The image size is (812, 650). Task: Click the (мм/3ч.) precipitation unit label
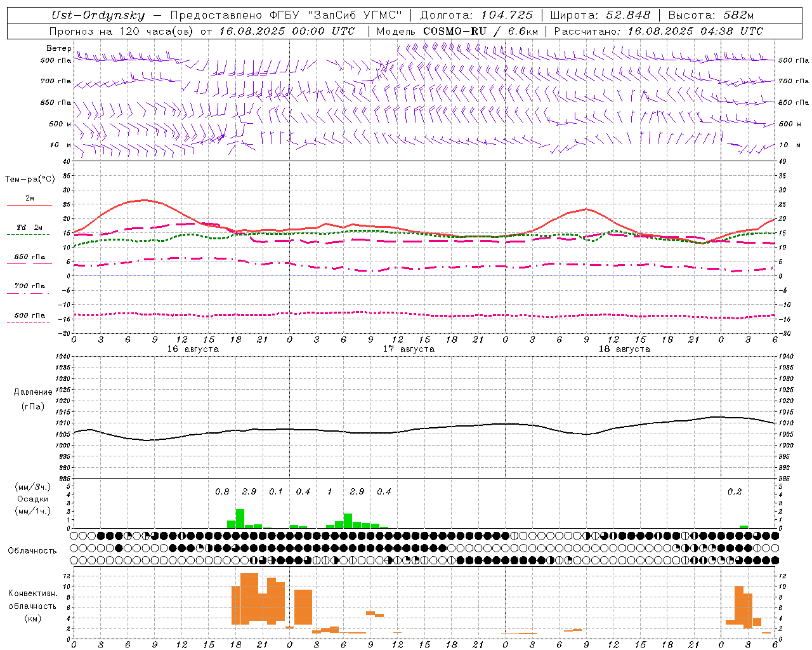32,487
